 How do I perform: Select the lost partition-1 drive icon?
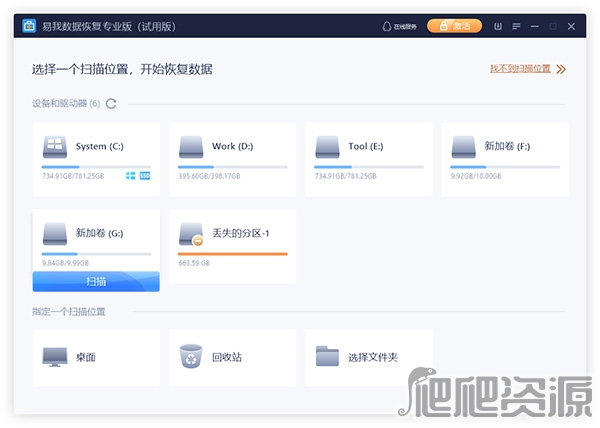pos(191,234)
